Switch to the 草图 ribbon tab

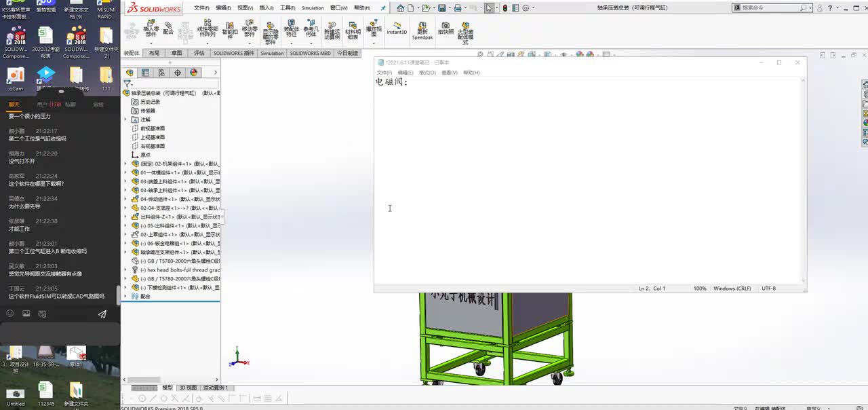(176, 53)
